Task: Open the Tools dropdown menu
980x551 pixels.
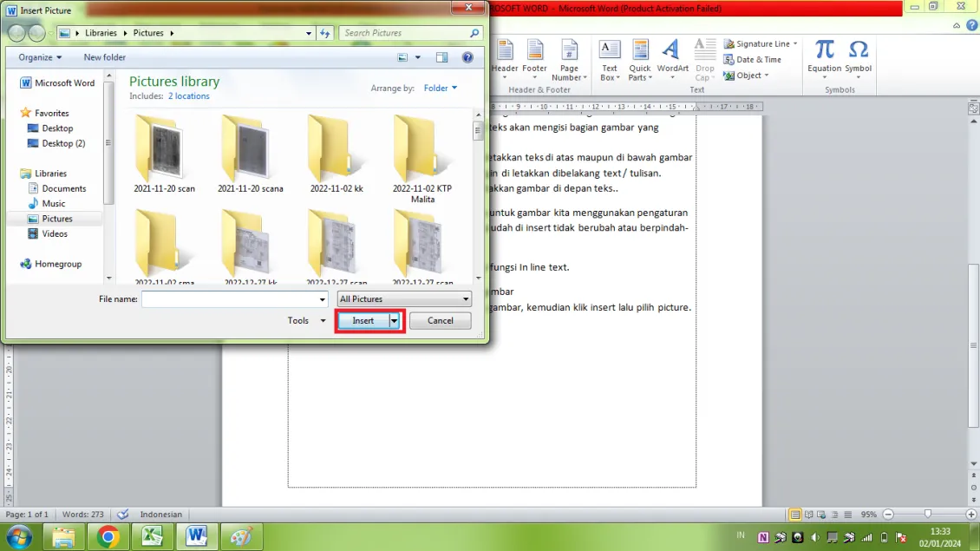Action: (x=306, y=321)
